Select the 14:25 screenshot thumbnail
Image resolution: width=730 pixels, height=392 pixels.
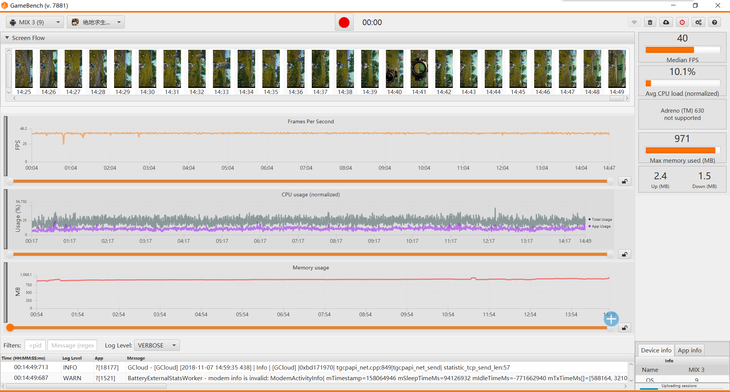point(24,69)
